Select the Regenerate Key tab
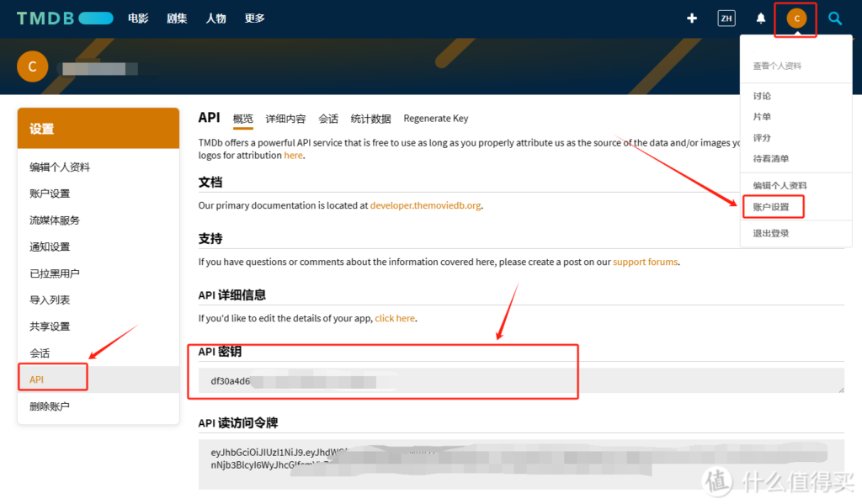 [x=435, y=119]
